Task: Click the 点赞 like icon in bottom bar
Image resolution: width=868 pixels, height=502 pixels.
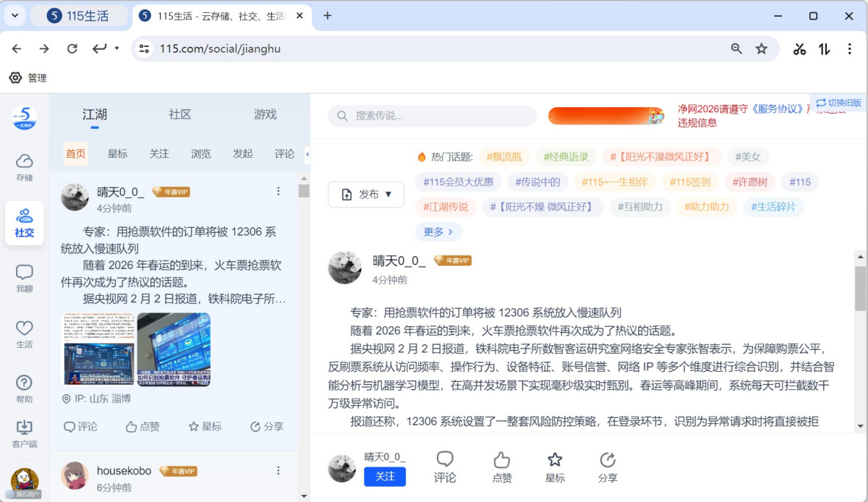Action: click(501, 467)
